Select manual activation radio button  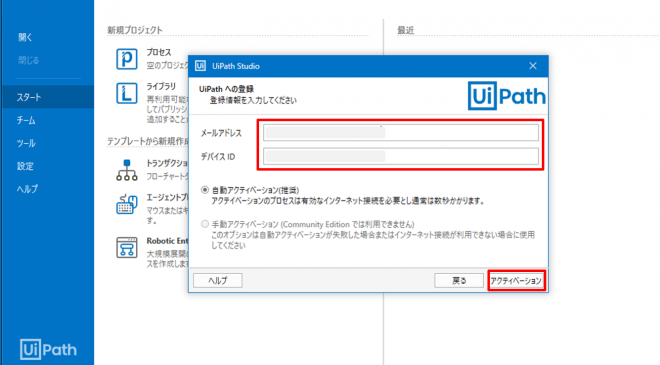point(205,224)
